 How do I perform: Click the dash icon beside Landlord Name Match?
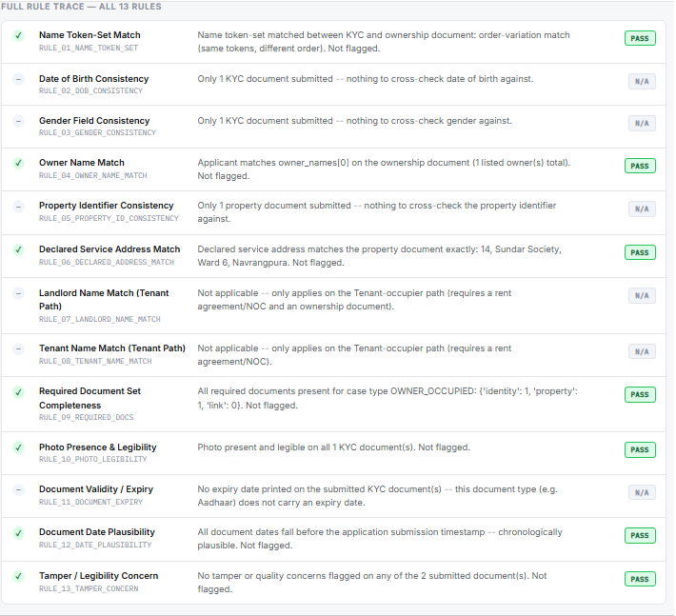pyautogui.click(x=18, y=293)
